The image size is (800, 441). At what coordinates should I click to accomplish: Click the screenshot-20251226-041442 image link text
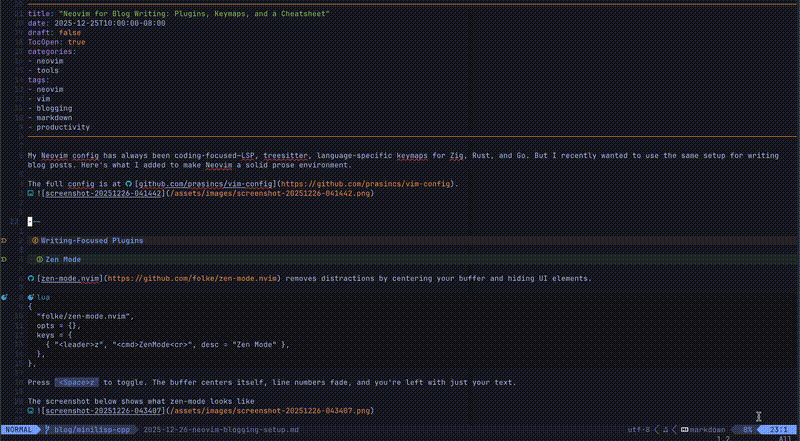[103, 193]
